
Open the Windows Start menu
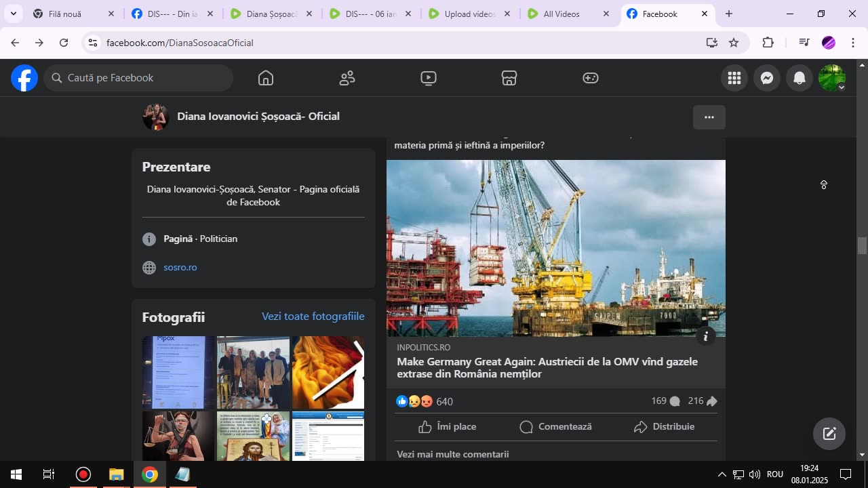(x=16, y=474)
